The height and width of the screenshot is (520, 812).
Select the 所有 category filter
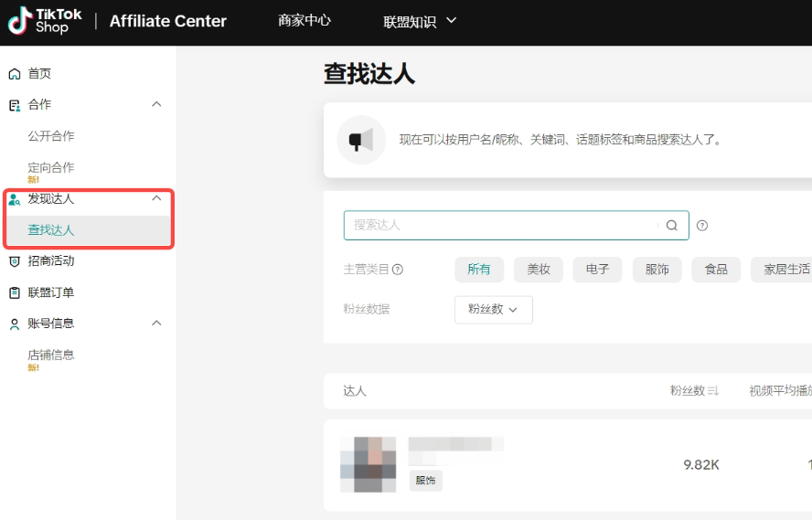click(479, 269)
